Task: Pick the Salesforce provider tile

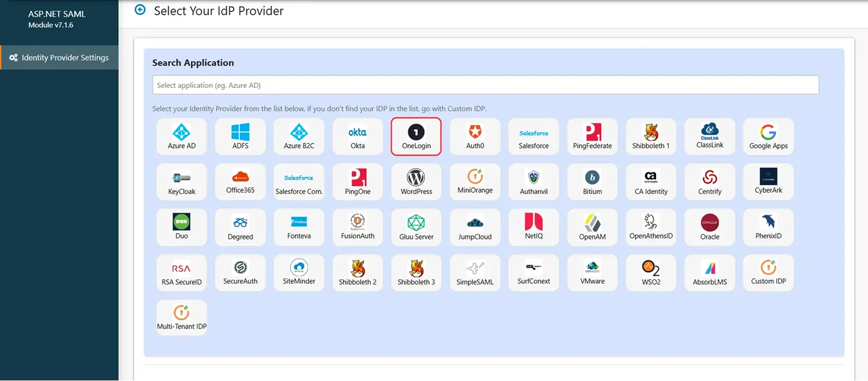Action: click(534, 137)
